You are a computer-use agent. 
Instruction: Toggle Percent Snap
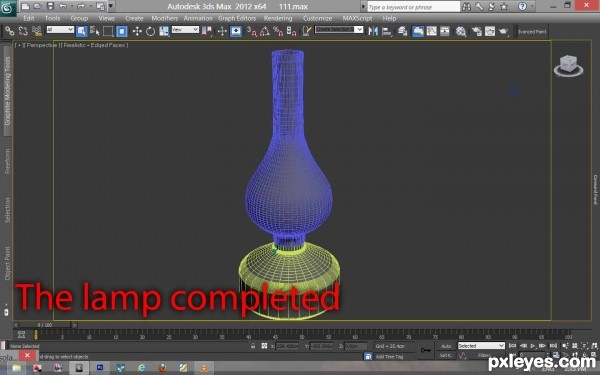click(x=278, y=31)
